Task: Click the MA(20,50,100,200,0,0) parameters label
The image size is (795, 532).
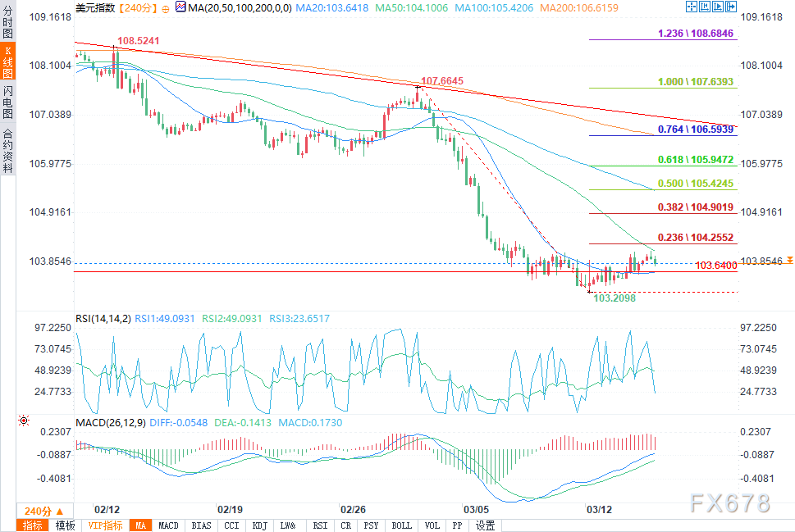Action: pyautogui.click(x=240, y=7)
